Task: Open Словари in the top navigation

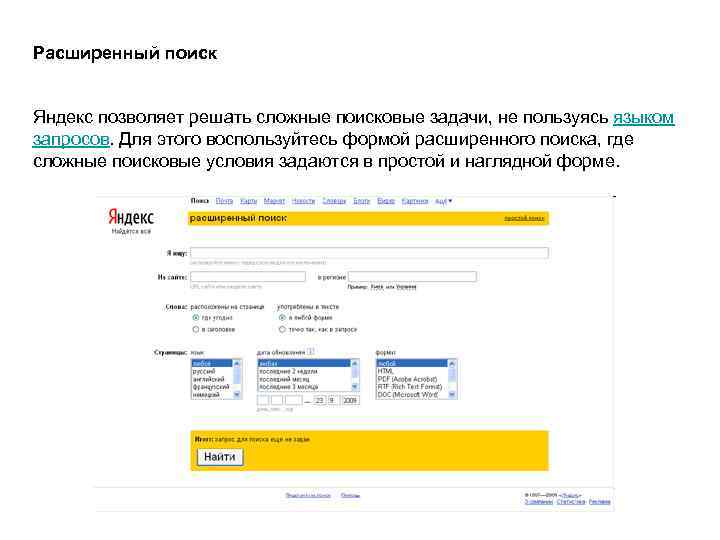Action: tap(334, 201)
